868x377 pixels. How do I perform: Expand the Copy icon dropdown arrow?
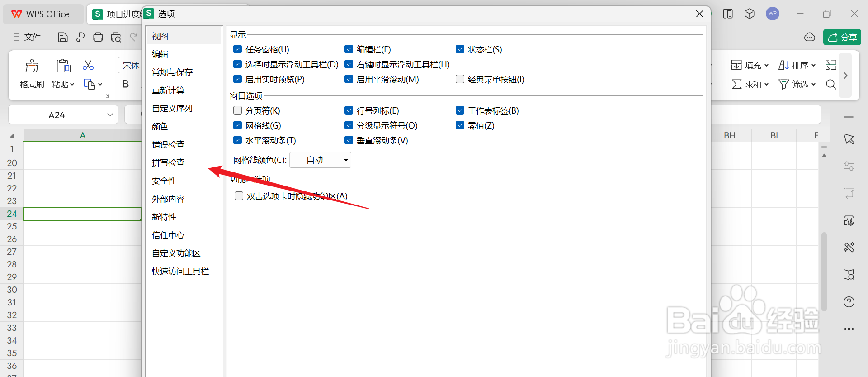100,85
